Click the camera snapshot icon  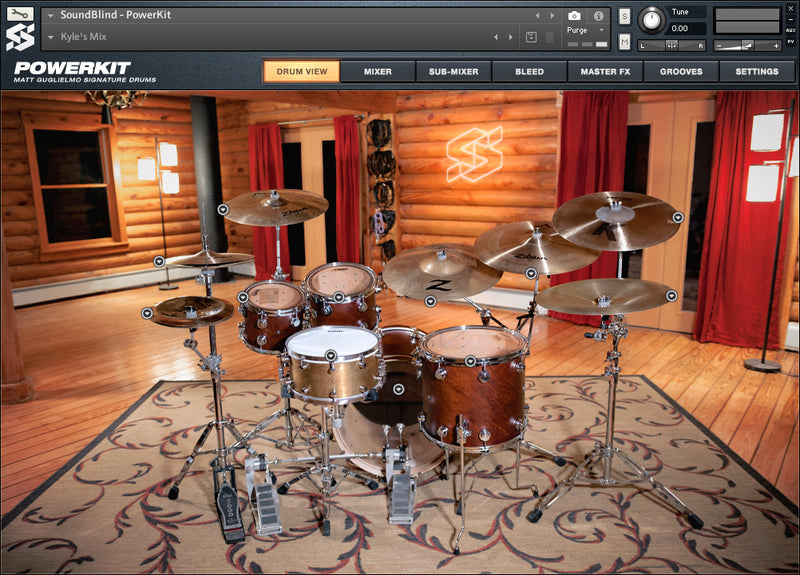[574, 15]
